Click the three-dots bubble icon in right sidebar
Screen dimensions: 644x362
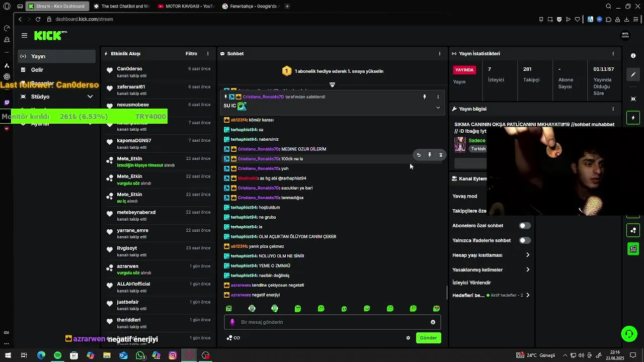click(x=633, y=231)
